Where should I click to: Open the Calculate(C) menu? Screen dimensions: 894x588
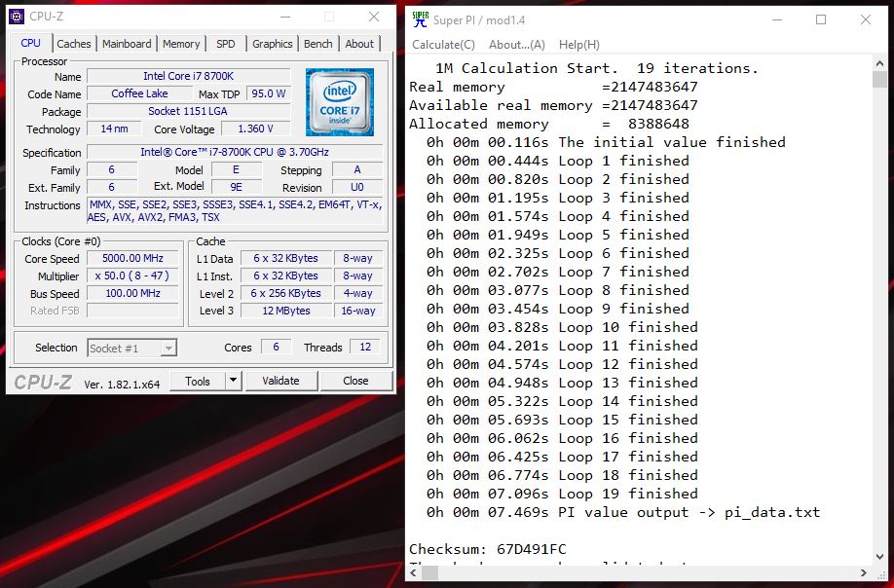[x=443, y=45]
